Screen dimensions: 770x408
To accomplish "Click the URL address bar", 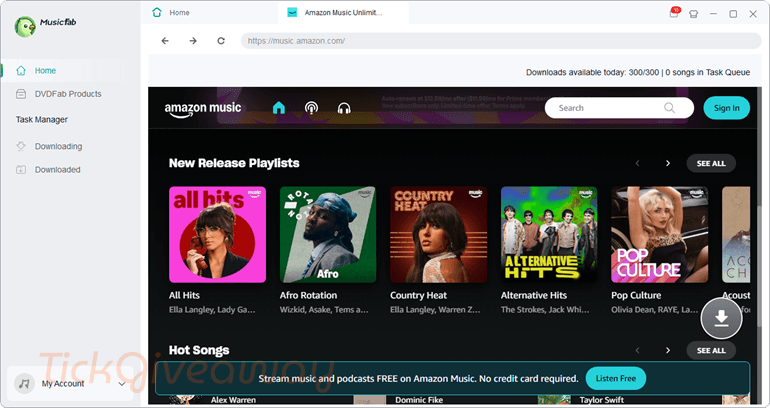I will pos(501,41).
